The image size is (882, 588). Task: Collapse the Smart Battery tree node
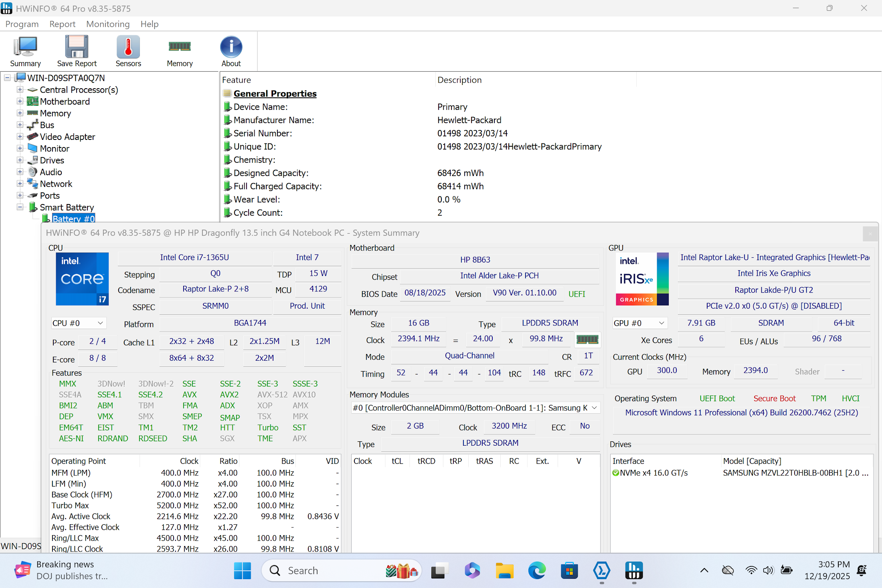pyautogui.click(x=20, y=207)
